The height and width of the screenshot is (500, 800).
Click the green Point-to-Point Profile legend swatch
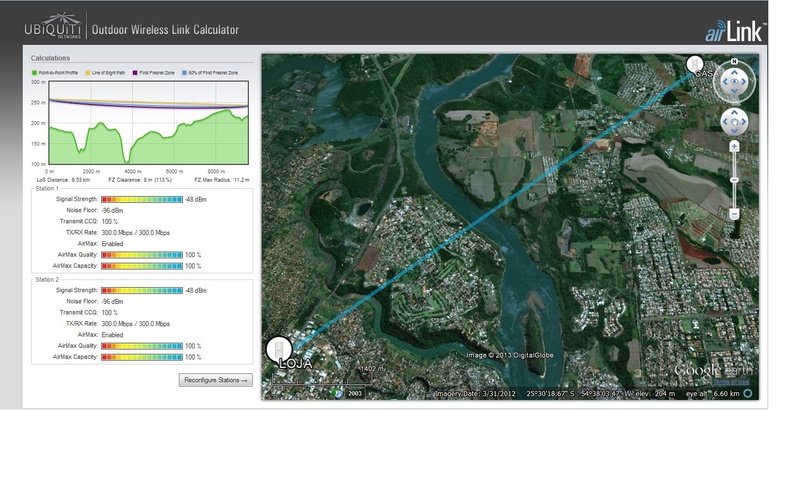pos(34,73)
